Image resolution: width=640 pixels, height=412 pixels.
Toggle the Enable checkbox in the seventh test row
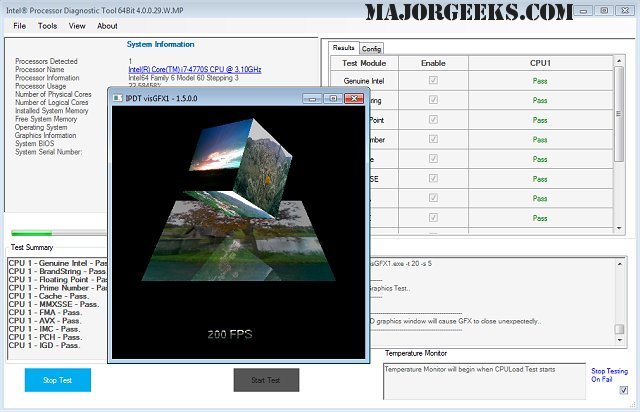click(433, 198)
